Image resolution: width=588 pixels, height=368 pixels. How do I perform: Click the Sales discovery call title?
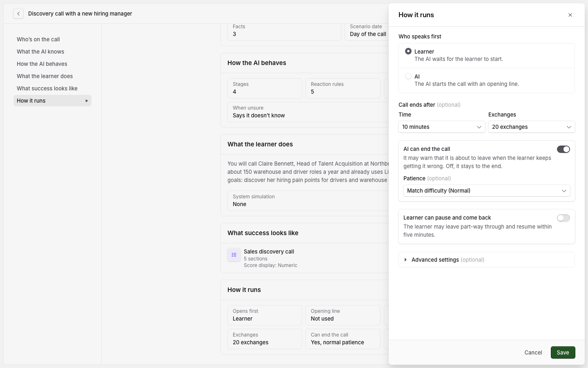pos(269,251)
